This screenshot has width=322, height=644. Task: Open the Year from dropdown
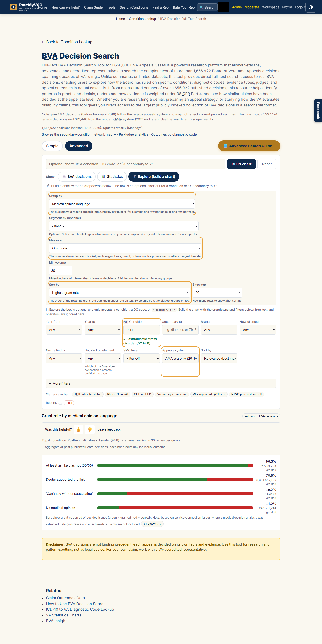coord(64,330)
